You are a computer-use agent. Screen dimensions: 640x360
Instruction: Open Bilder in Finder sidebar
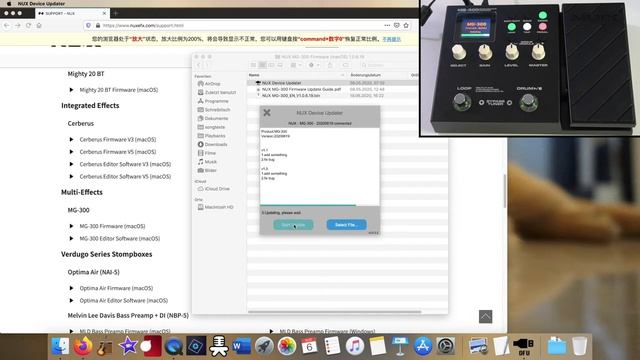(x=207, y=170)
